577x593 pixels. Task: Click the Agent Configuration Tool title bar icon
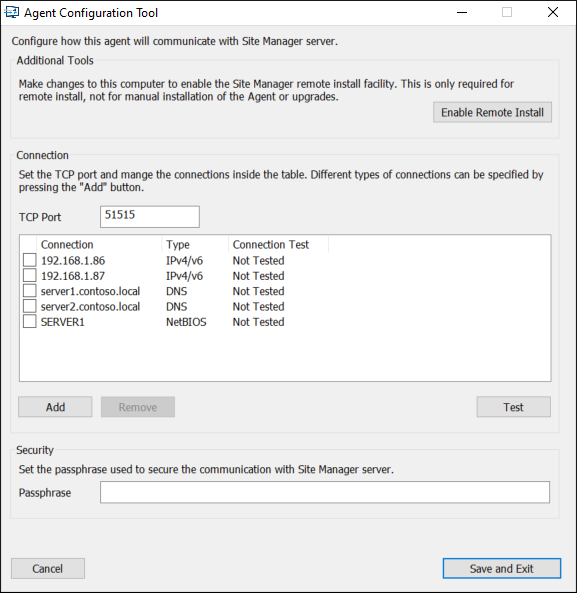point(11,12)
